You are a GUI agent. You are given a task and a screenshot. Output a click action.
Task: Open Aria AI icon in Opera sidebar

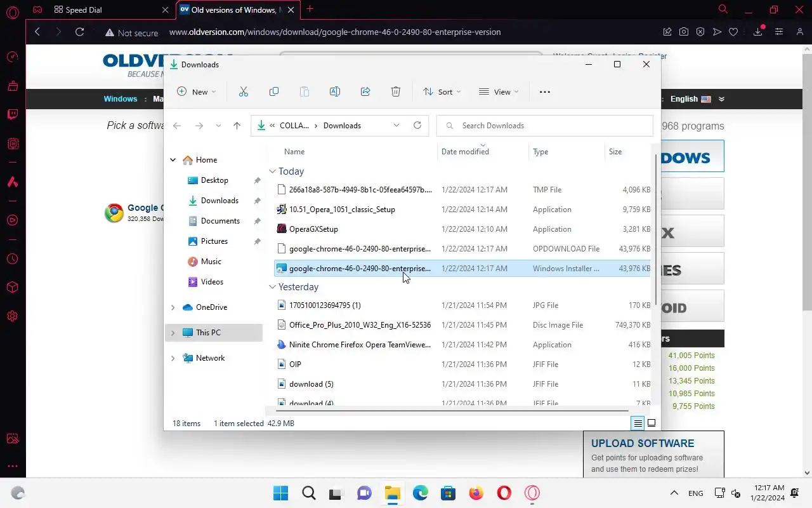13,182
